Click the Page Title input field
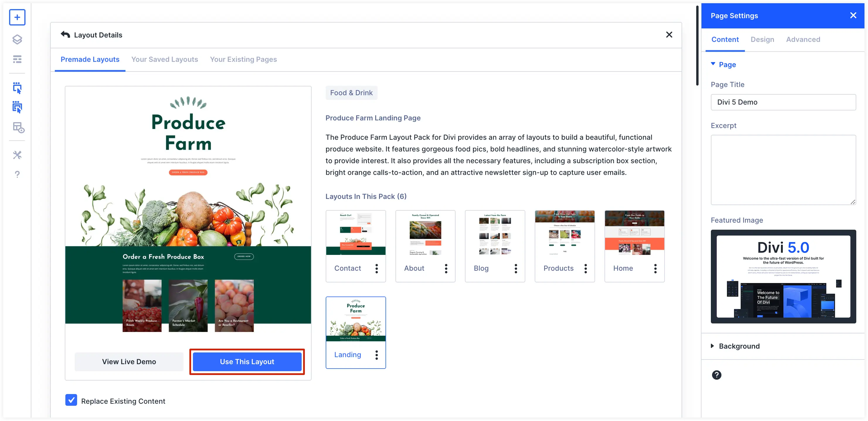 click(783, 102)
